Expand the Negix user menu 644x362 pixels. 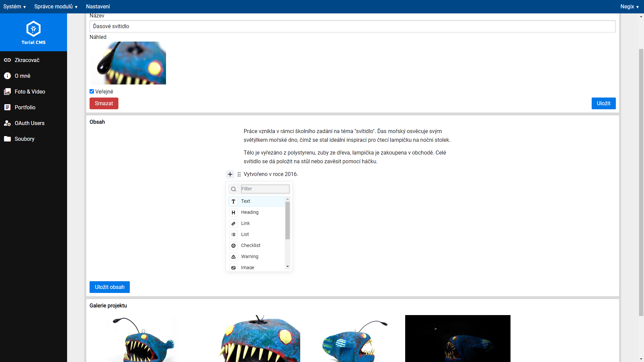[x=629, y=7]
